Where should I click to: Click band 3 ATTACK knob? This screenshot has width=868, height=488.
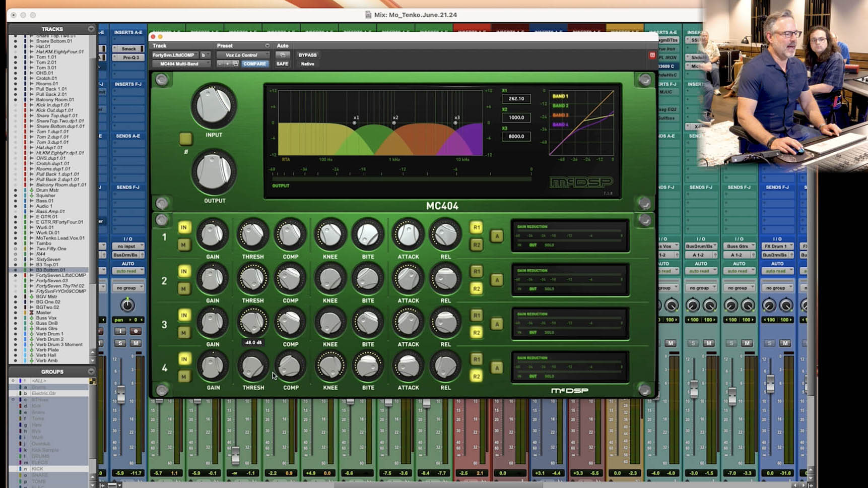408,323
